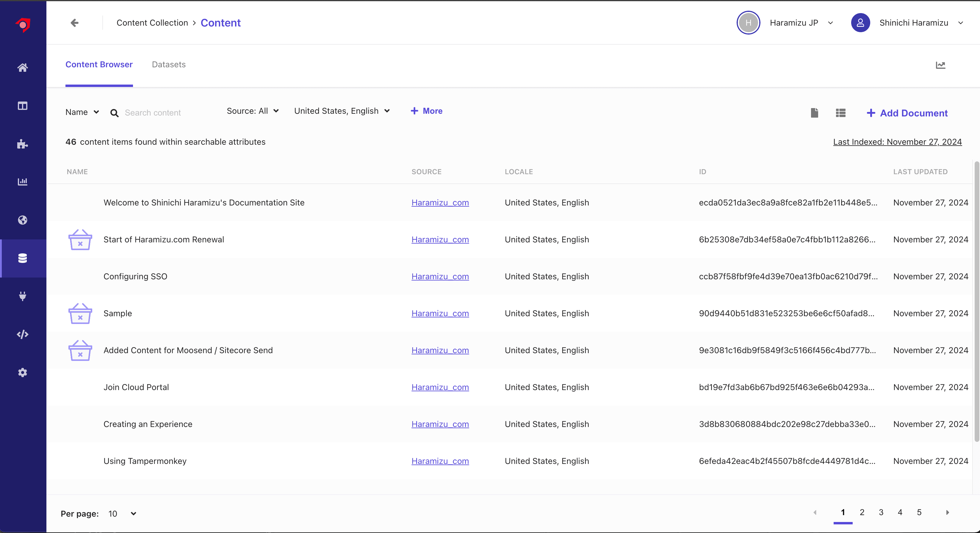Open the United States, English locale dropdown
This screenshot has width=980, height=533.
(x=342, y=111)
